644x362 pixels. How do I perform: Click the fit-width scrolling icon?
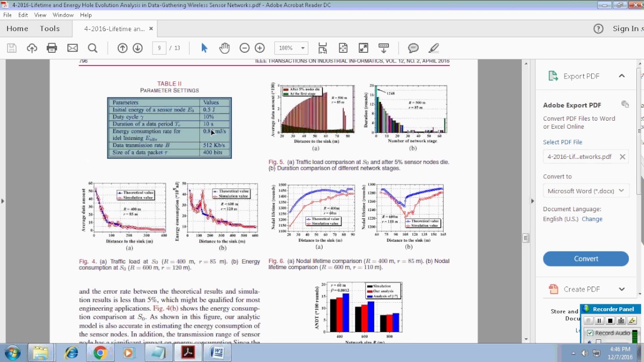(x=323, y=48)
